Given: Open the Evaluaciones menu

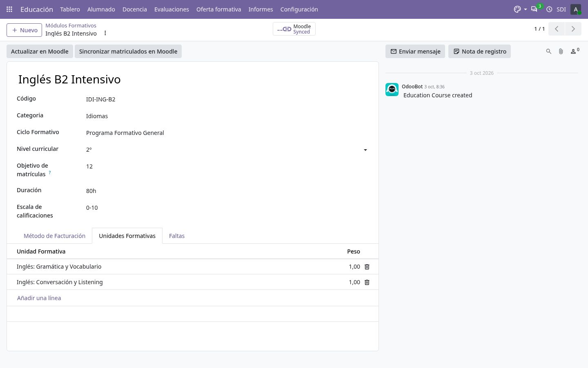Looking at the screenshot, I should point(171,9).
